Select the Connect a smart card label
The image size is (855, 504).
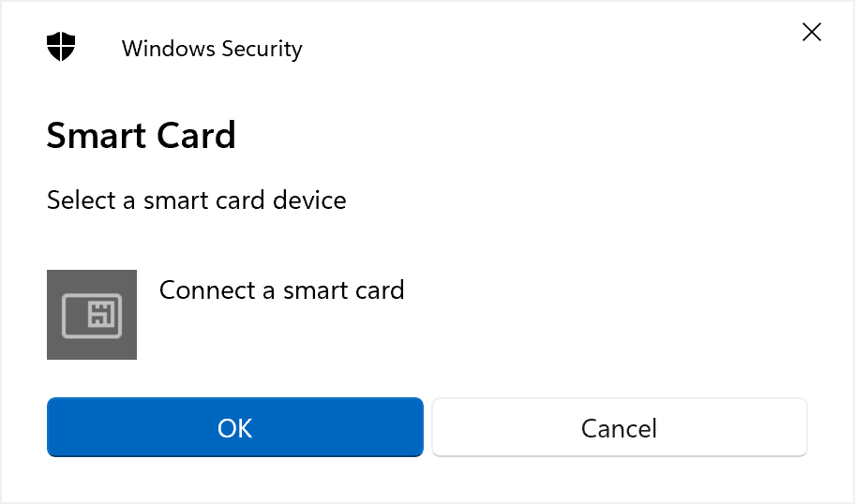(x=282, y=289)
